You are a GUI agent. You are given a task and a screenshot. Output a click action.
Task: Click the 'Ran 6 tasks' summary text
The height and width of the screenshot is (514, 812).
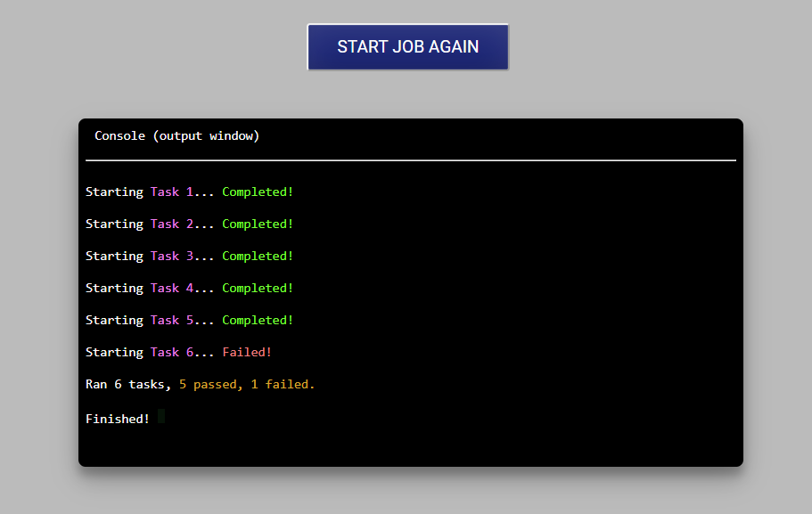[128, 385]
